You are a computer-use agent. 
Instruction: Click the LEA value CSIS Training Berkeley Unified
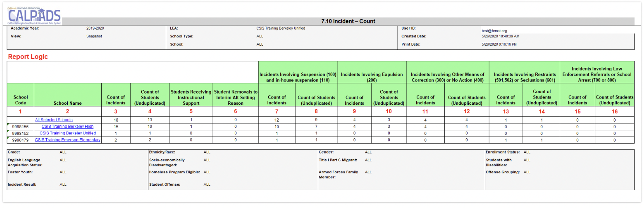(x=281, y=28)
